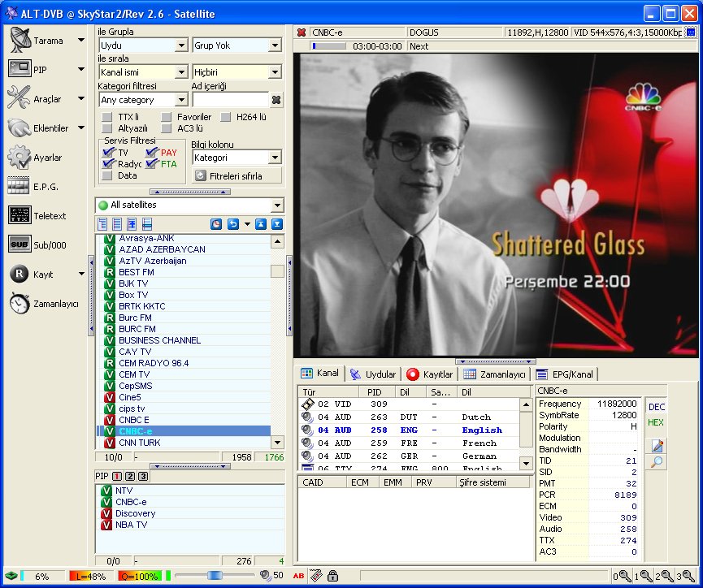
Task: Launch the Teletext viewer icon
Action: click(x=20, y=215)
